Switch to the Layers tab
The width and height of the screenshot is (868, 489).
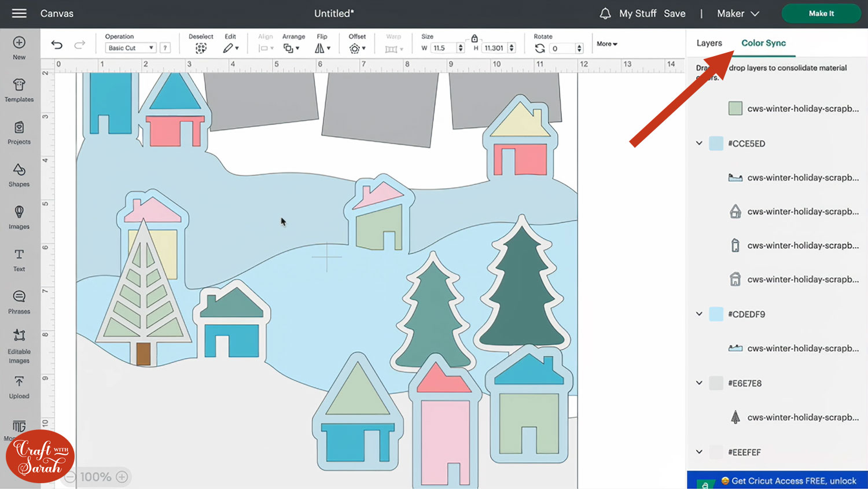pyautogui.click(x=709, y=43)
